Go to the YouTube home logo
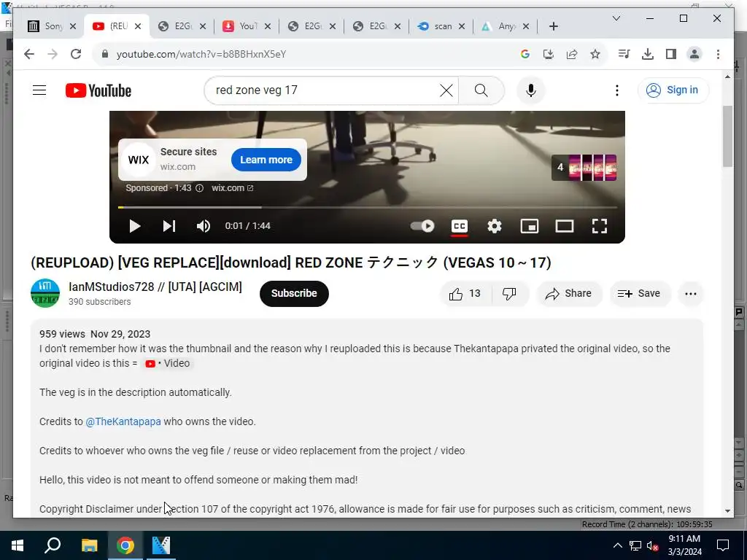The width and height of the screenshot is (747, 560). [98, 90]
